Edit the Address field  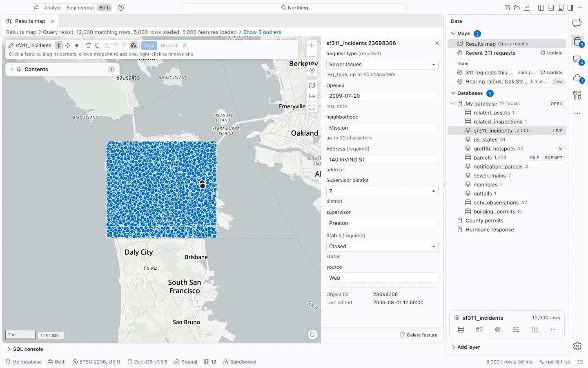pos(382,160)
